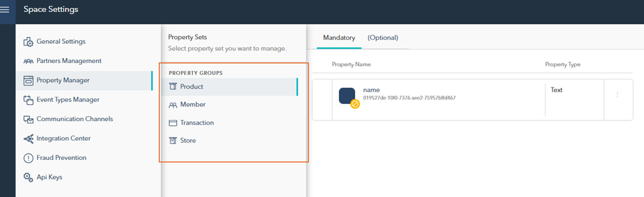Click the Property Sets heading

coord(187,37)
